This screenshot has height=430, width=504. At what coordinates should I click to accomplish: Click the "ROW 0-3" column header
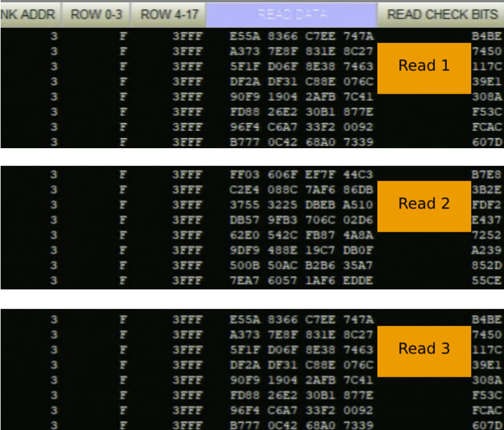tap(96, 14)
